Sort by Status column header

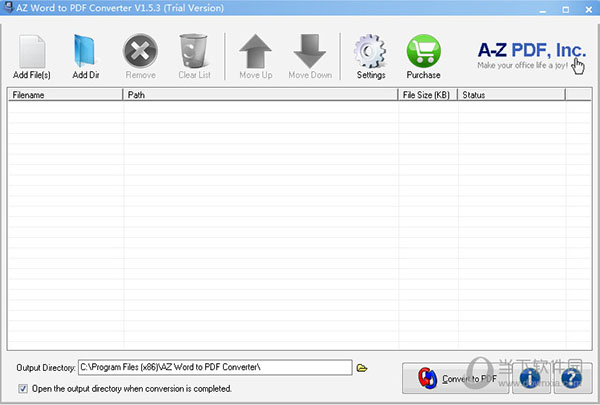coord(512,95)
